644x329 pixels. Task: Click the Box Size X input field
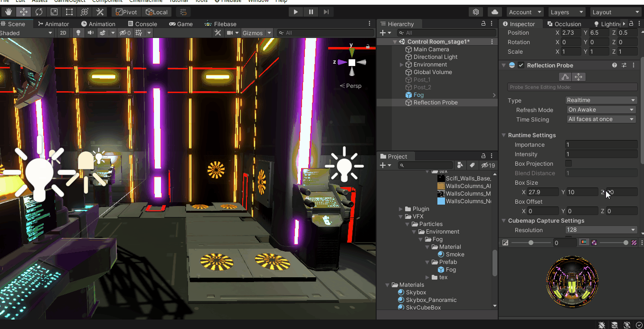(x=543, y=192)
